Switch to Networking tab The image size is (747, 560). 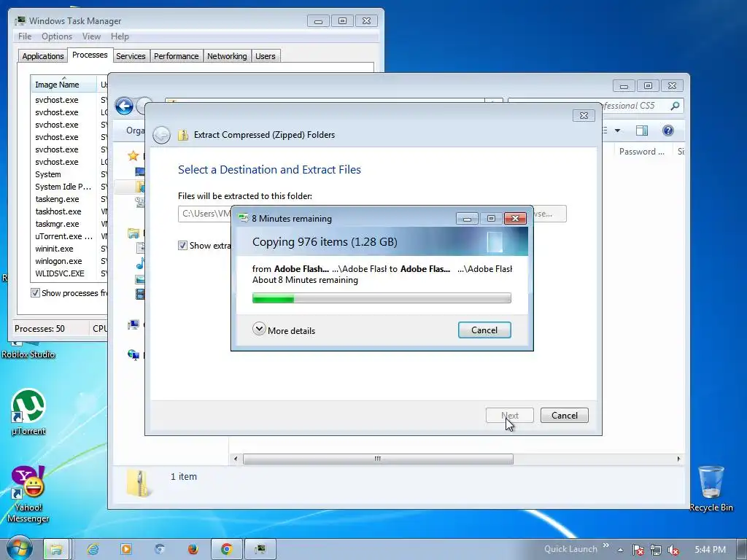[x=228, y=55]
